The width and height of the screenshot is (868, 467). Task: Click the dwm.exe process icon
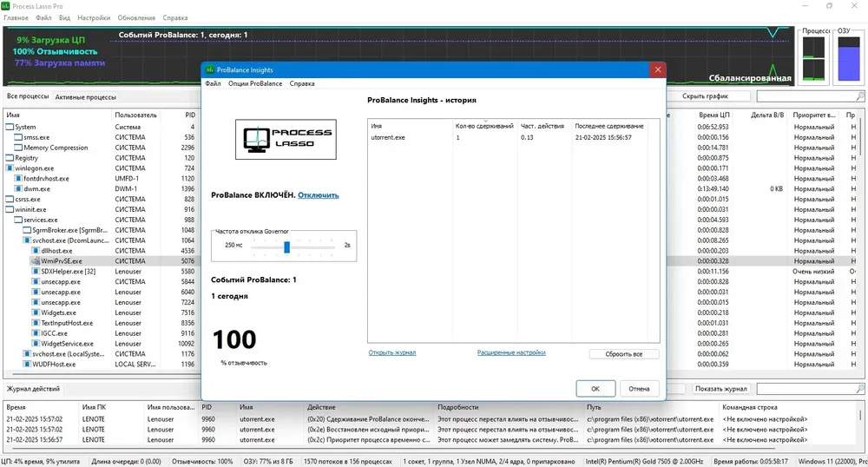tap(18, 188)
